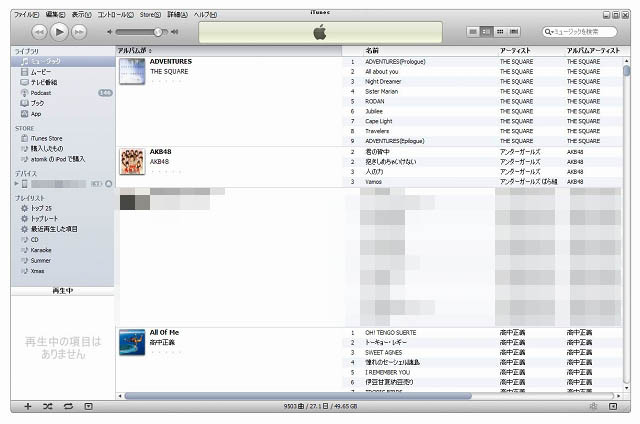Open the 詳細 menu
The height and width of the screenshot is (424, 640).
178,15
